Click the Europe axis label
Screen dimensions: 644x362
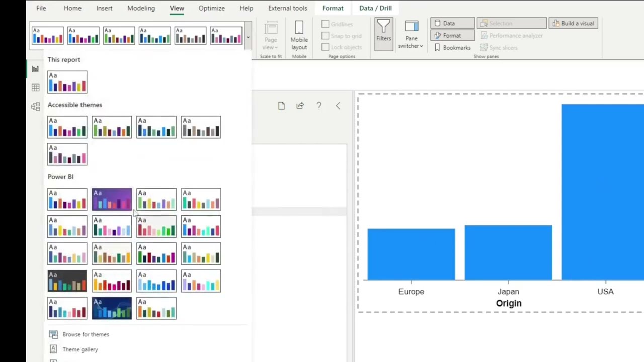411,292
